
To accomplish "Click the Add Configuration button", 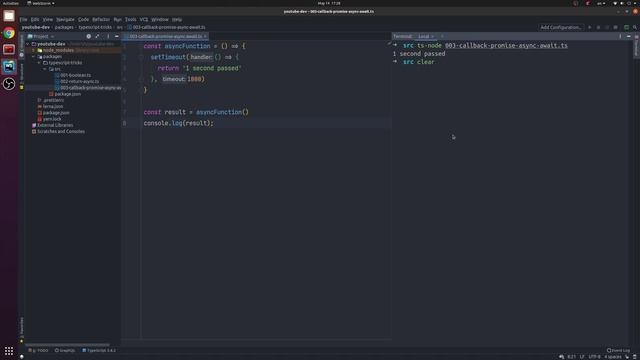I will coord(561,27).
